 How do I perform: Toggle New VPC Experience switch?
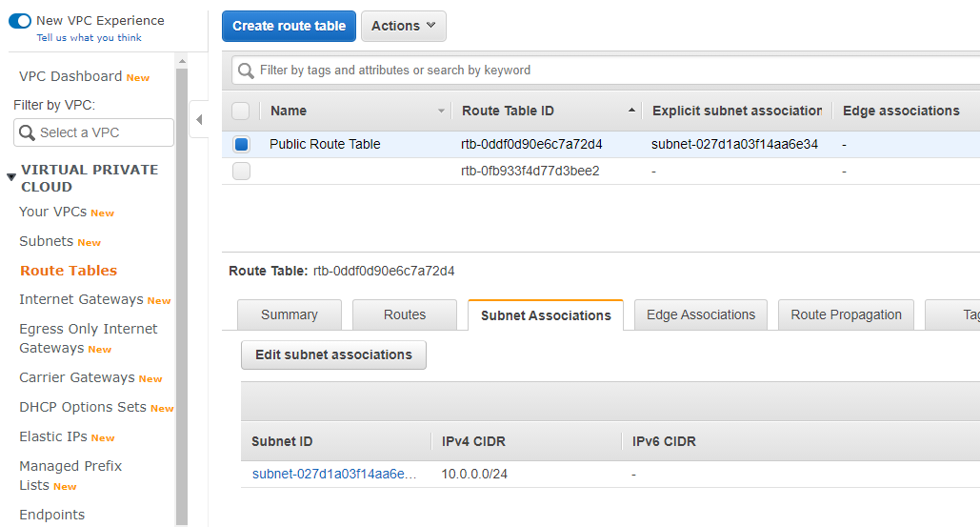[20, 21]
